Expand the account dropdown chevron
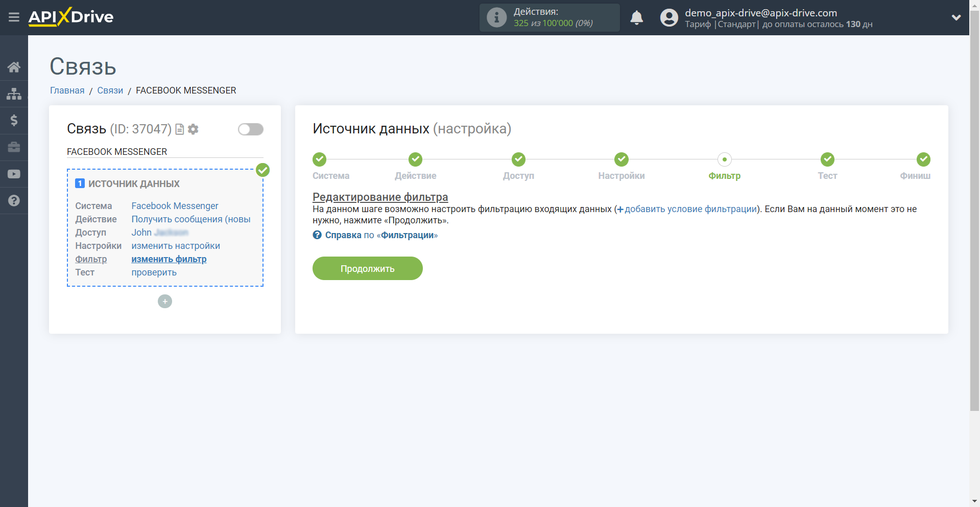 (956, 17)
